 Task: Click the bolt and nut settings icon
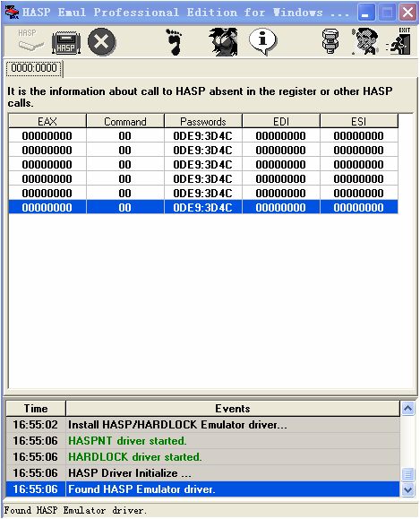click(x=330, y=42)
